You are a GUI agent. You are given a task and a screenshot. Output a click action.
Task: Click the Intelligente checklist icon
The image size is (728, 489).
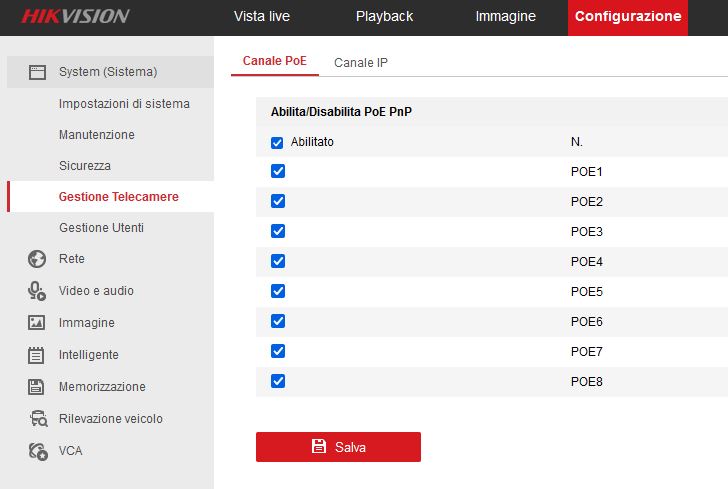click(37, 355)
